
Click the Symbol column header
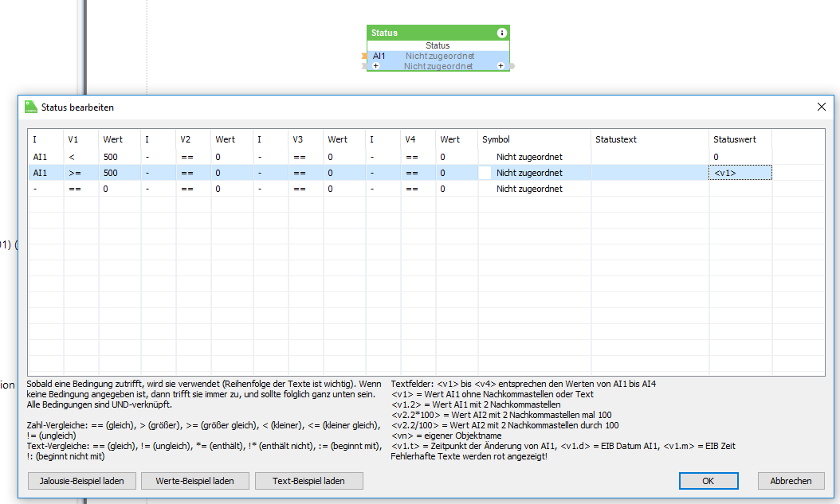click(x=534, y=139)
